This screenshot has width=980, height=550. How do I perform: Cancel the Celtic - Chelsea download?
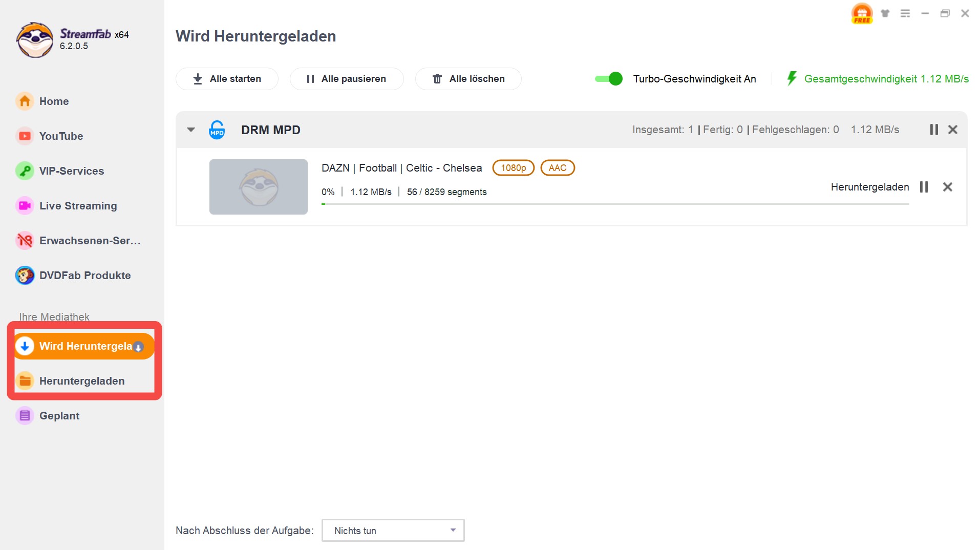[948, 187]
